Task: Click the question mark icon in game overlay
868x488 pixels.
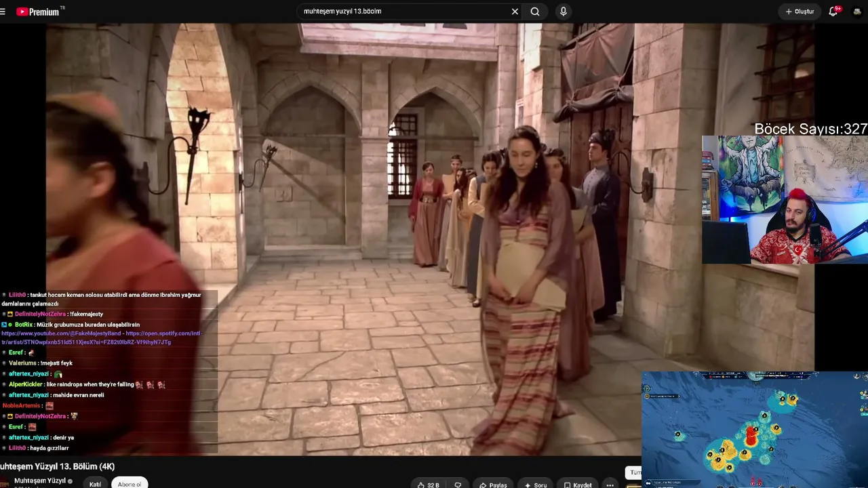Action: 648,389
